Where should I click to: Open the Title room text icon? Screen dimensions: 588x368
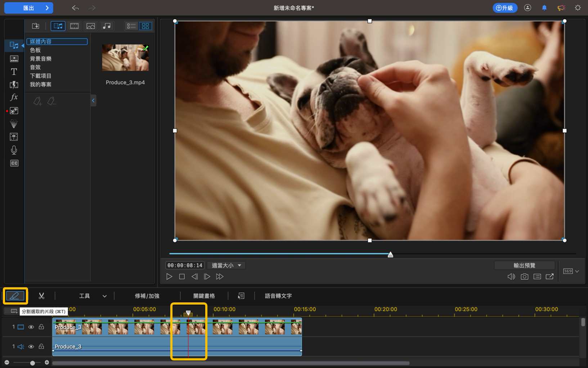point(14,72)
